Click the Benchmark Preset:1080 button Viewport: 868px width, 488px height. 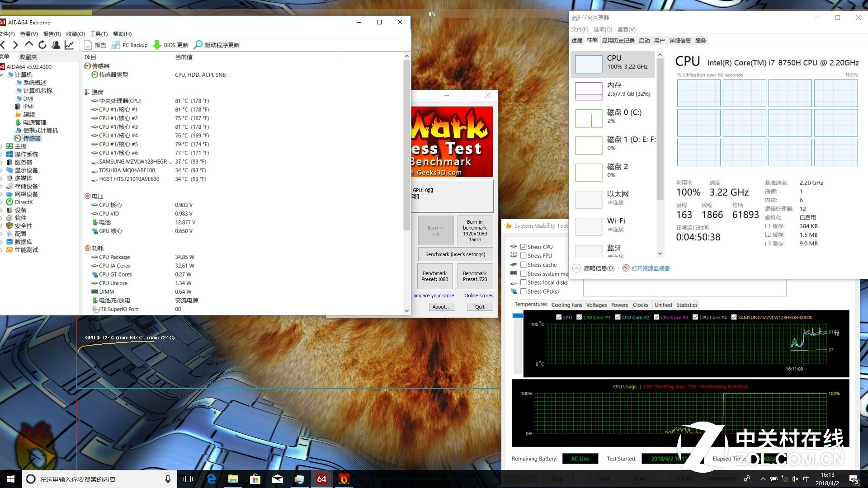click(x=434, y=276)
